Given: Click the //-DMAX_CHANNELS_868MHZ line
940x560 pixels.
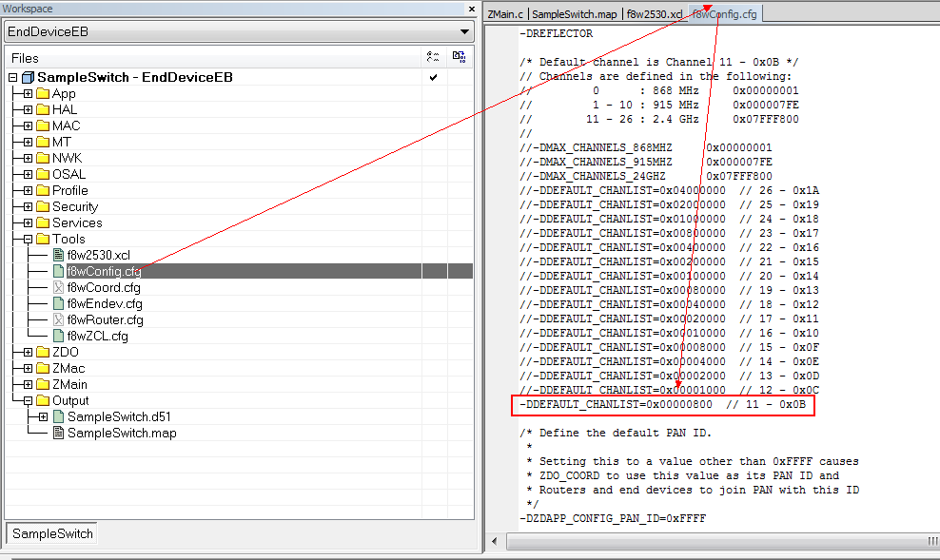Looking at the screenshot, I should [x=646, y=148].
